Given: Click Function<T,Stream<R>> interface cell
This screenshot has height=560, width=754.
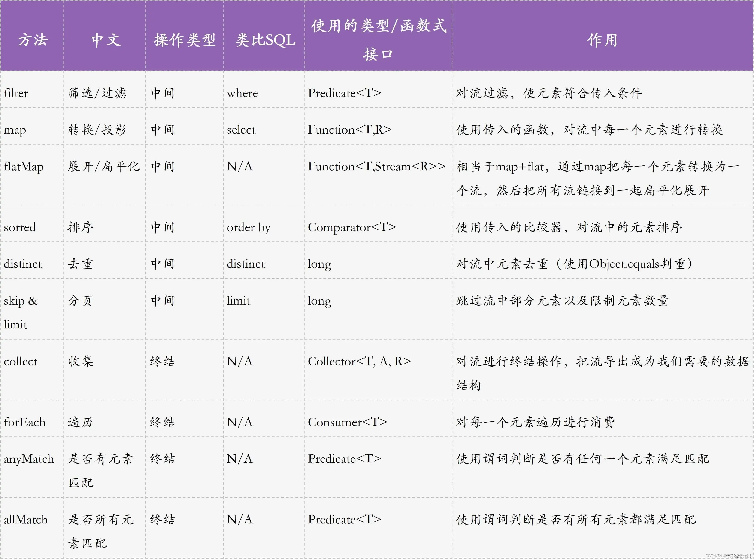Looking at the screenshot, I should [376, 166].
